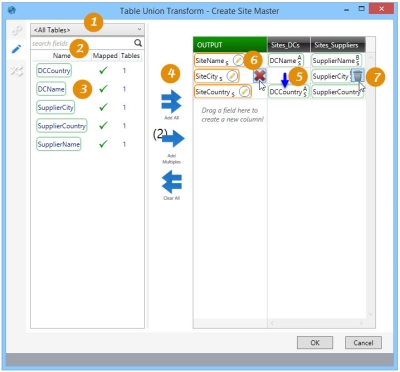400x372 pixels.
Task: Click the Add All double-arrow icon
Action: pos(171,101)
